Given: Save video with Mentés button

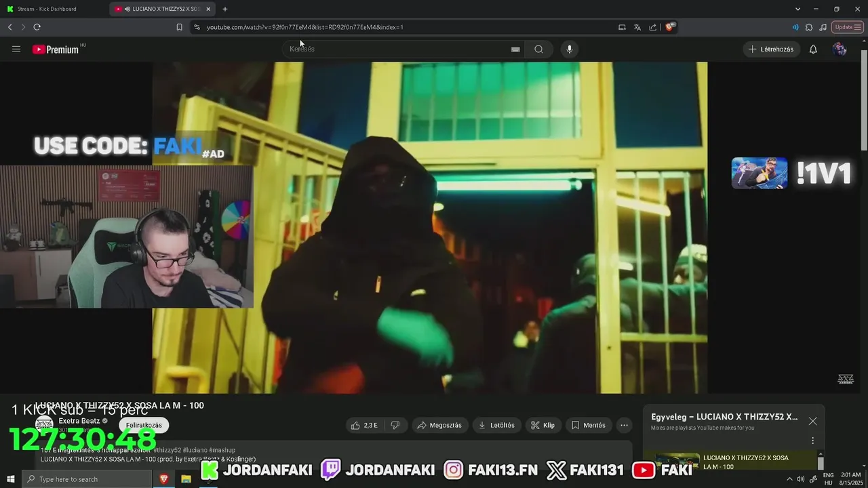Looking at the screenshot, I should click(x=588, y=425).
